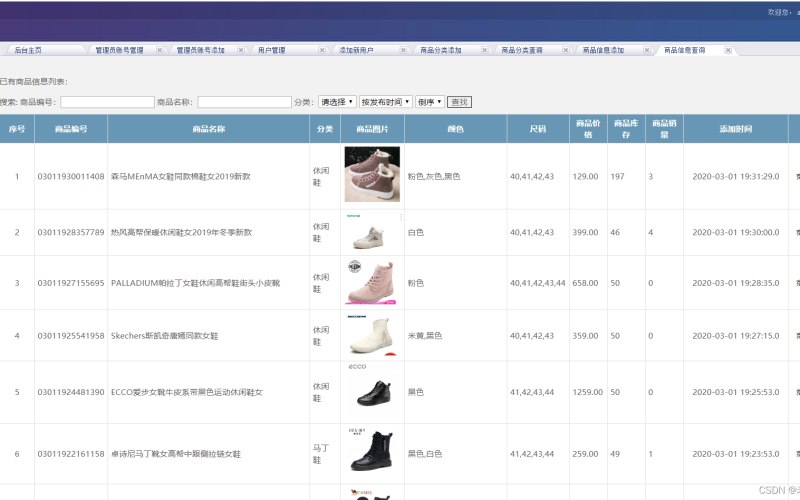This screenshot has height=500, width=800.
Task: Click the 查找 search button
Action: (x=459, y=102)
